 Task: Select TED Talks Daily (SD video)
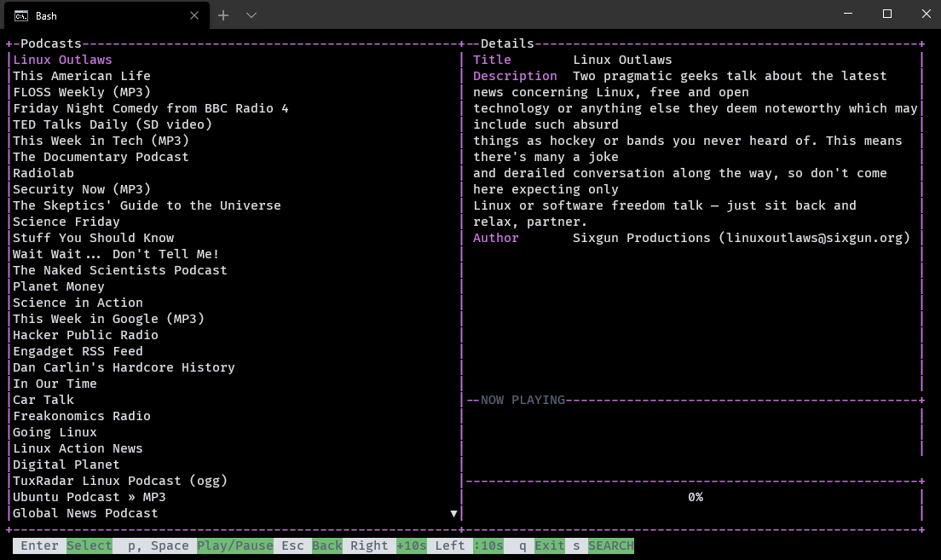tap(113, 124)
